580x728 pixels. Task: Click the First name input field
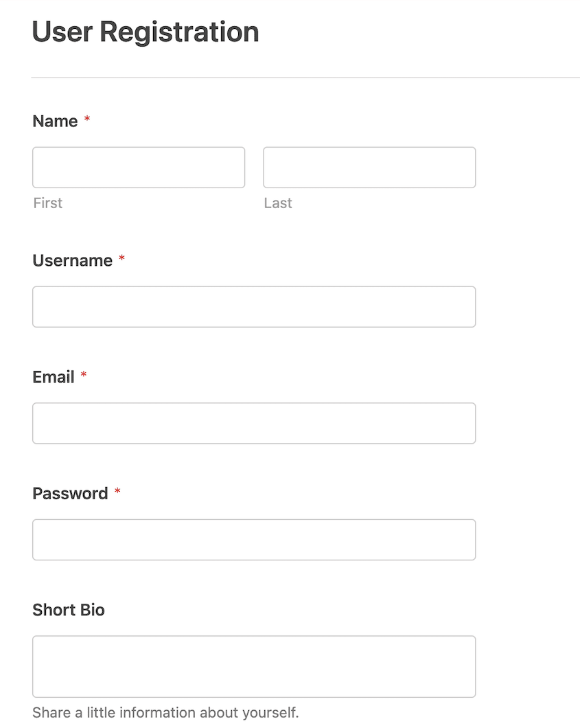[138, 167]
